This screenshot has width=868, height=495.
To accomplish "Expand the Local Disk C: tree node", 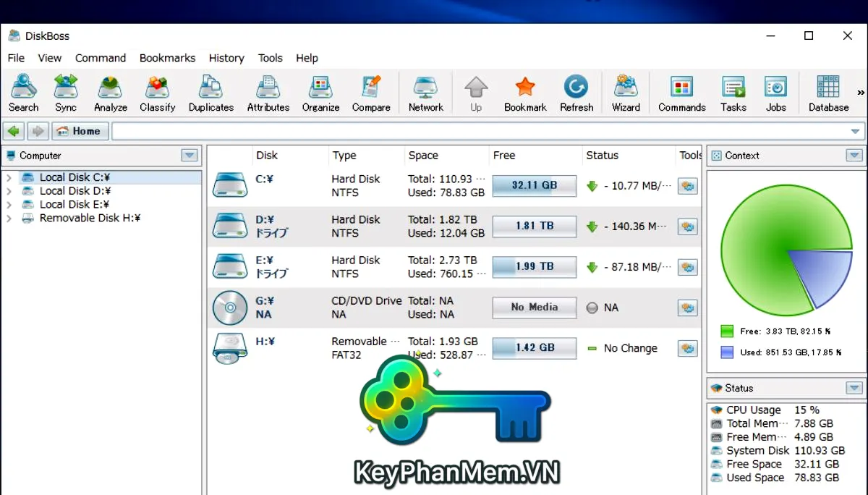I will pyautogui.click(x=9, y=177).
